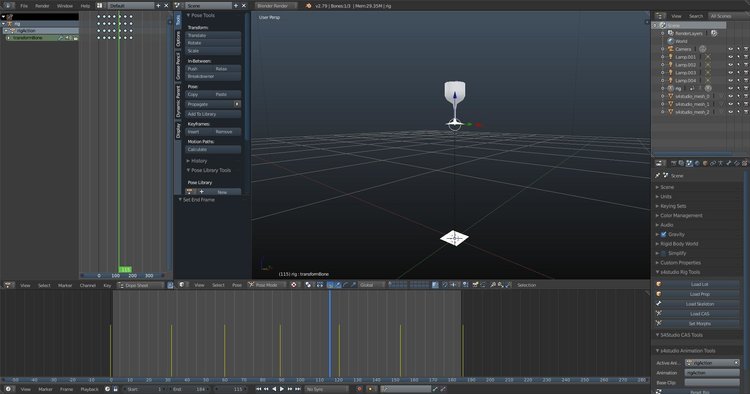Click the Calculate motion paths button

213,150
